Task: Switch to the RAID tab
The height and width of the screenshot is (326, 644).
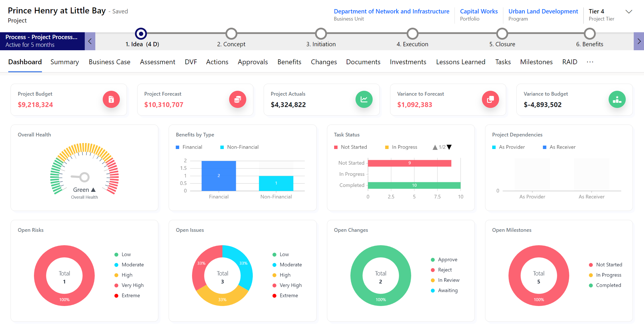Action: pyautogui.click(x=570, y=62)
